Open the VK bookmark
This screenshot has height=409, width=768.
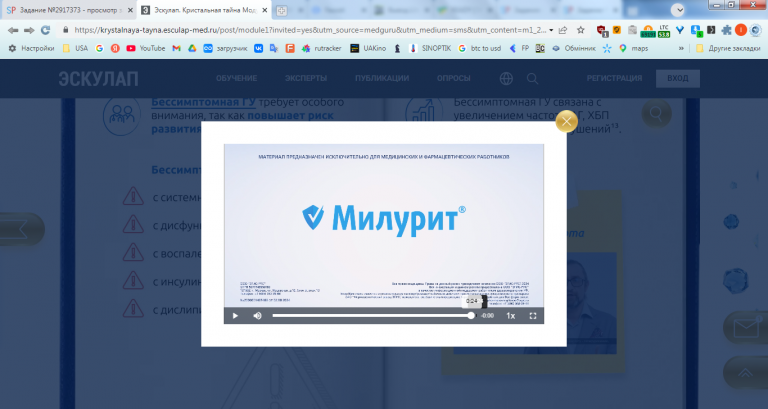click(258, 48)
